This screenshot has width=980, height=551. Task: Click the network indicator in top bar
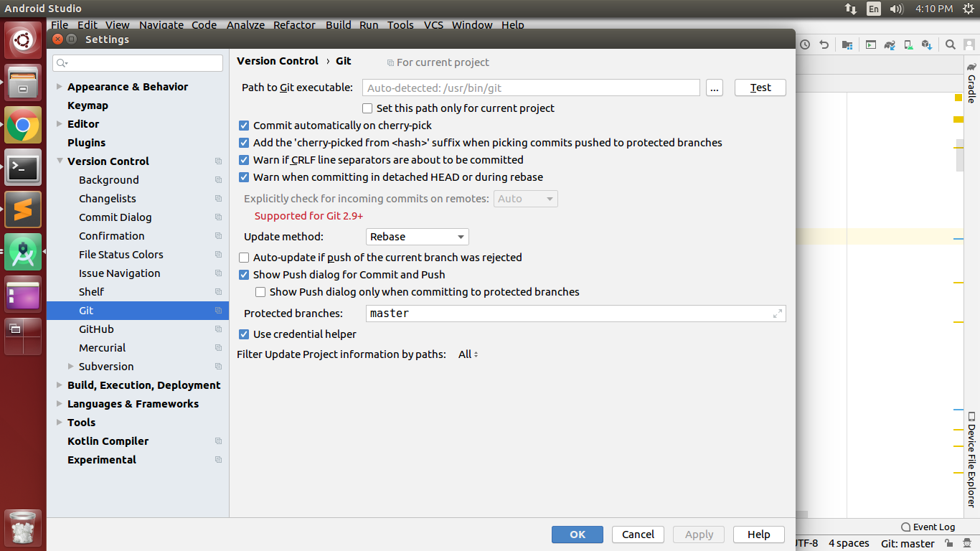coord(851,9)
